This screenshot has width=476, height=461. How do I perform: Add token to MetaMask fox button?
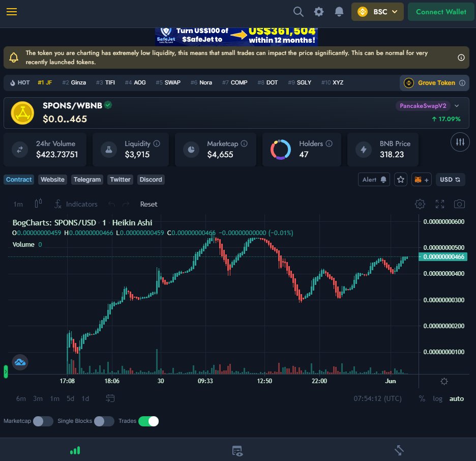[422, 180]
